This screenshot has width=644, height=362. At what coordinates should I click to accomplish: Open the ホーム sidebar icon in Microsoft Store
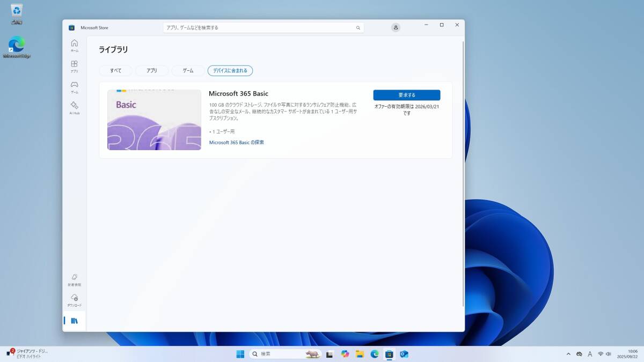click(x=75, y=45)
